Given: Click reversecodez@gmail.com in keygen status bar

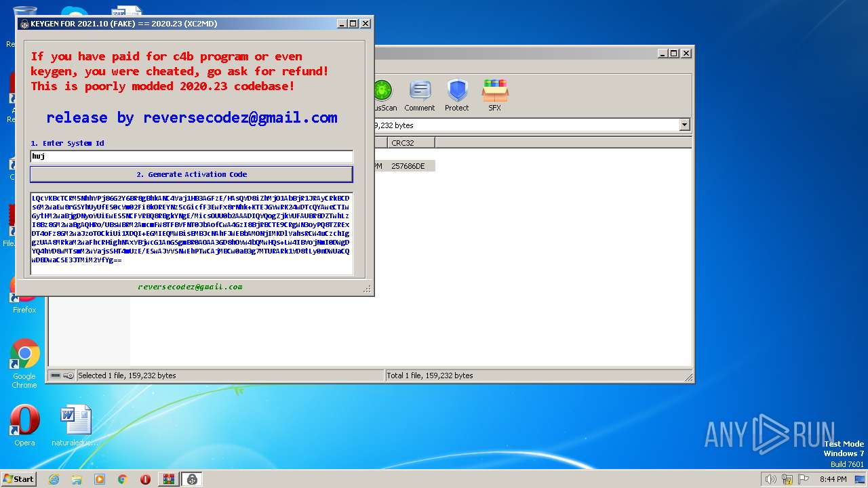Looking at the screenshot, I should coord(190,287).
